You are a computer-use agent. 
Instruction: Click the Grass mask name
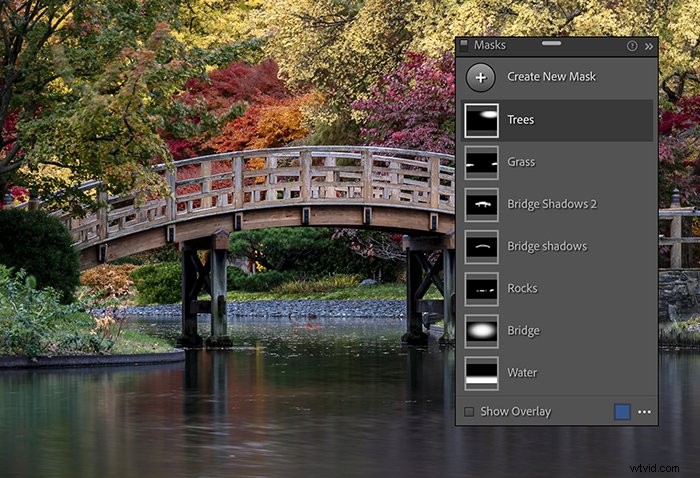coord(521,162)
